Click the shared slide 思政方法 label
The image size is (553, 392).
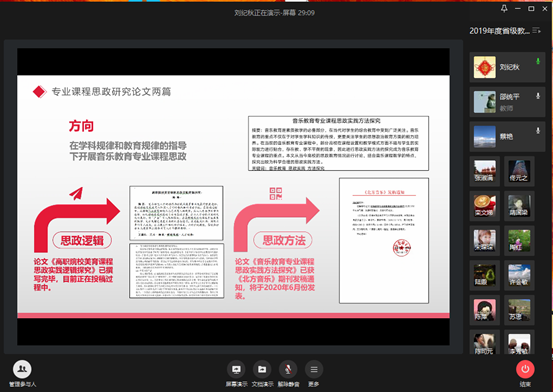(284, 241)
